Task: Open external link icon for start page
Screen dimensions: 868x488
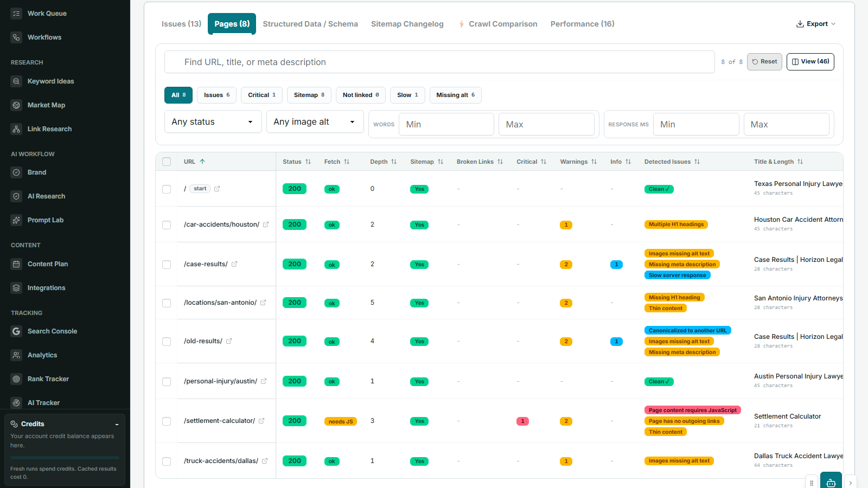Action: tap(217, 189)
